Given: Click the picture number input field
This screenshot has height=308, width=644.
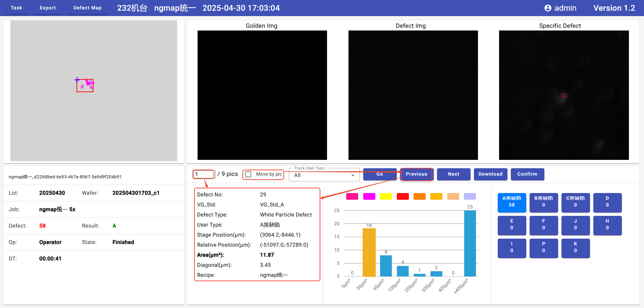Looking at the screenshot, I should click(x=204, y=174).
